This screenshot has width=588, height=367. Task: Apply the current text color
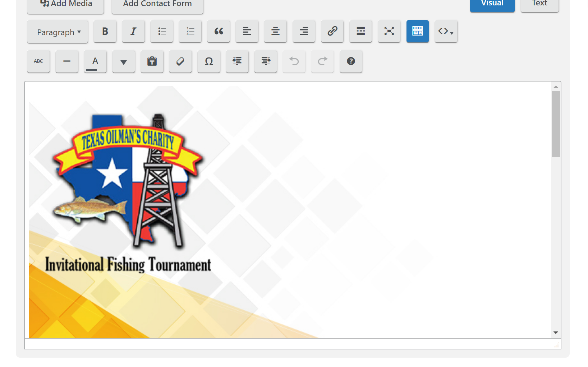pos(95,61)
